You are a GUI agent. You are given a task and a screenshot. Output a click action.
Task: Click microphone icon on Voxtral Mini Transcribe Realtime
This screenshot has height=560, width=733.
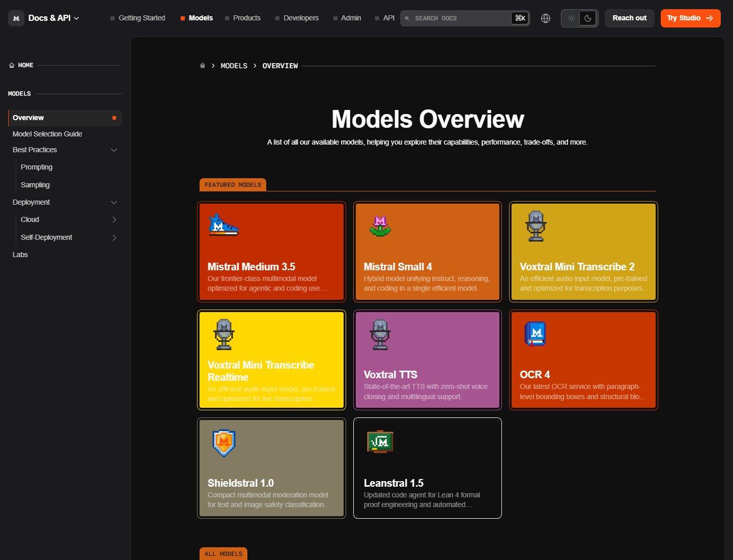(224, 334)
